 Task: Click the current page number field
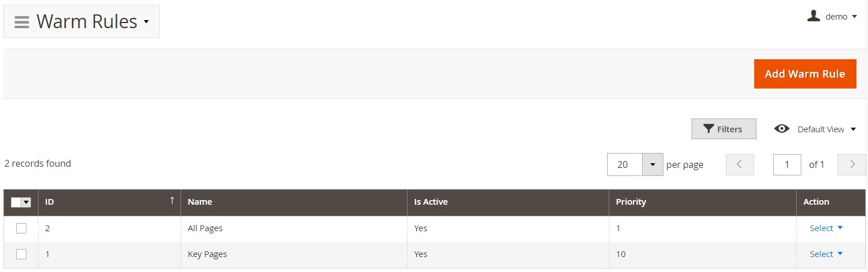click(x=786, y=164)
